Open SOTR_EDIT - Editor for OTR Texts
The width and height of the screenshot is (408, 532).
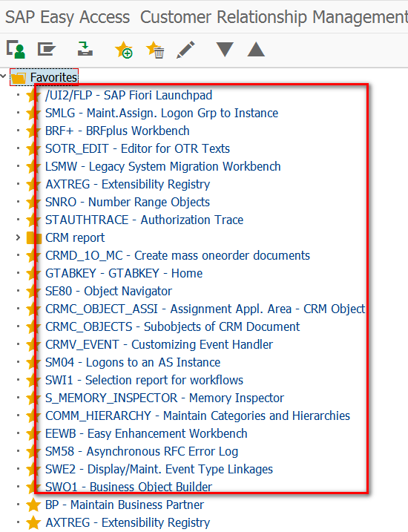tap(138, 148)
